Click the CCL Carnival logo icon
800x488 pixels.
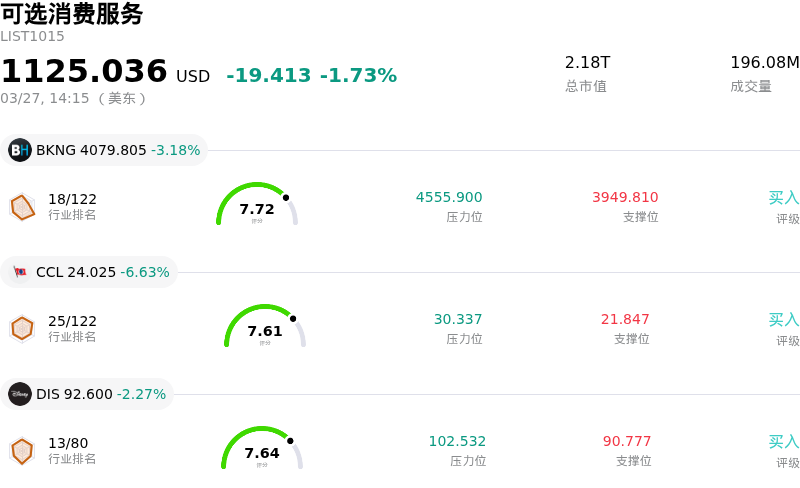20,272
